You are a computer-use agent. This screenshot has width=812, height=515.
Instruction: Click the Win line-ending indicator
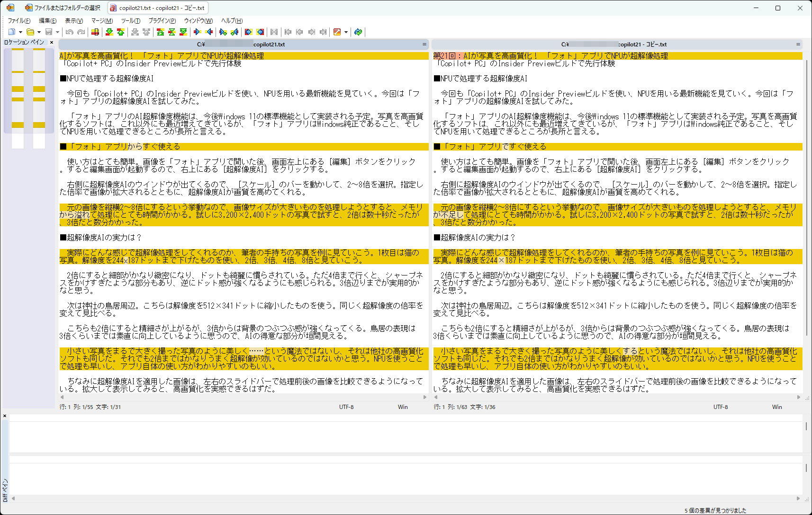(403, 407)
